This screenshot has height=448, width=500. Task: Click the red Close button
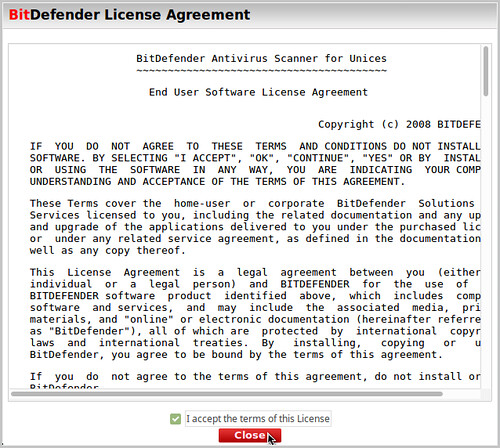250,435
